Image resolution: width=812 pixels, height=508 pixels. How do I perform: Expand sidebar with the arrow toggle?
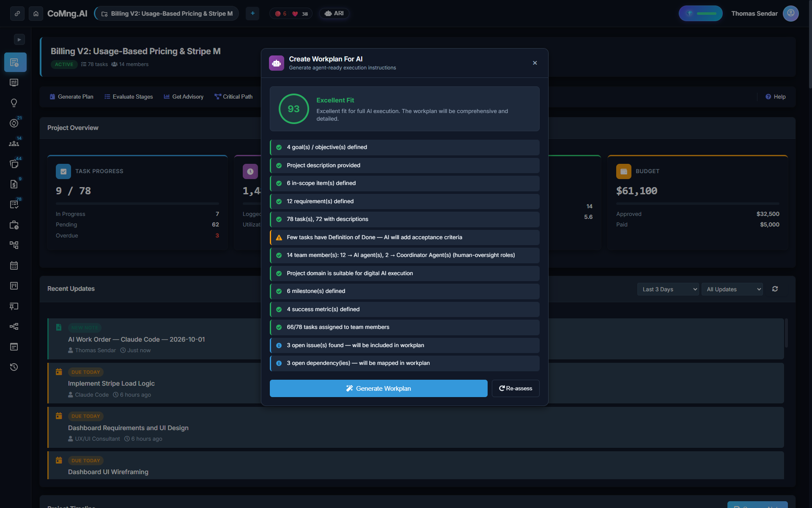tap(19, 39)
